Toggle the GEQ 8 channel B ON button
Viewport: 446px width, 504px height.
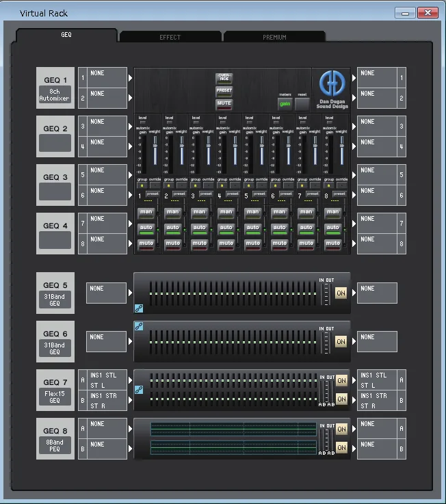coord(341,448)
